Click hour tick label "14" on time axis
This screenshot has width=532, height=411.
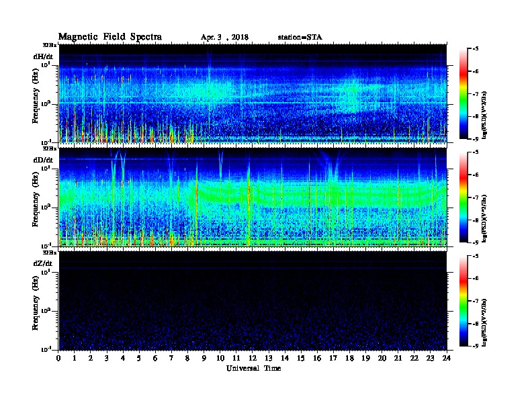pos(285,359)
